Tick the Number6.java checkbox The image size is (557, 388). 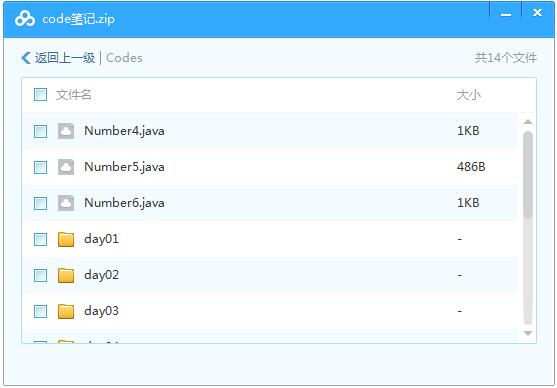click(40, 203)
